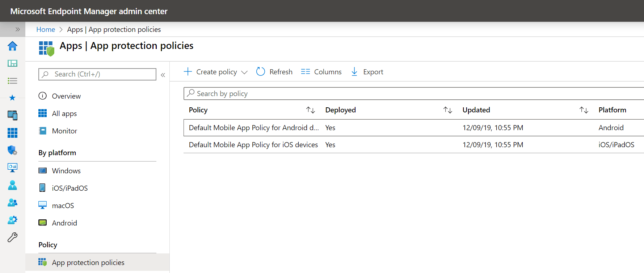Export the policy list
This screenshot has width=644, height=273.
click(367, 72)
